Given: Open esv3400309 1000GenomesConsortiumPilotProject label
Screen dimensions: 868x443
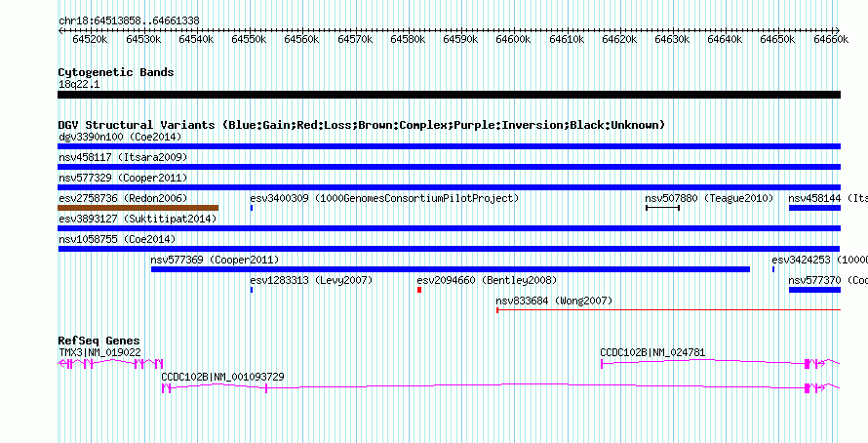Looking at the screenshot, I should click(384, 198).
